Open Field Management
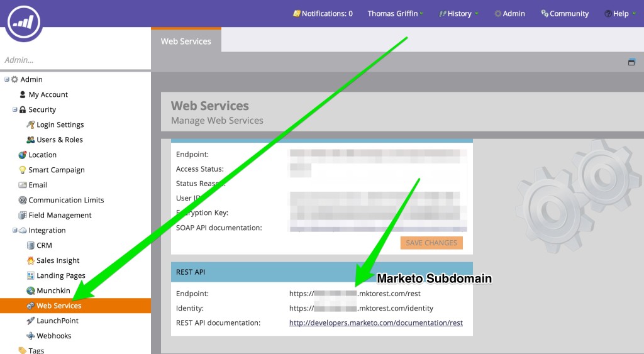The height and width of the screenshot is (354, 644). pos(60,215)
